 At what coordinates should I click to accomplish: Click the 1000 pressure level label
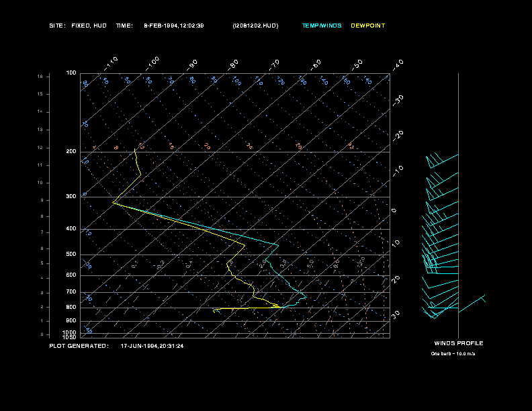point(70,332)
